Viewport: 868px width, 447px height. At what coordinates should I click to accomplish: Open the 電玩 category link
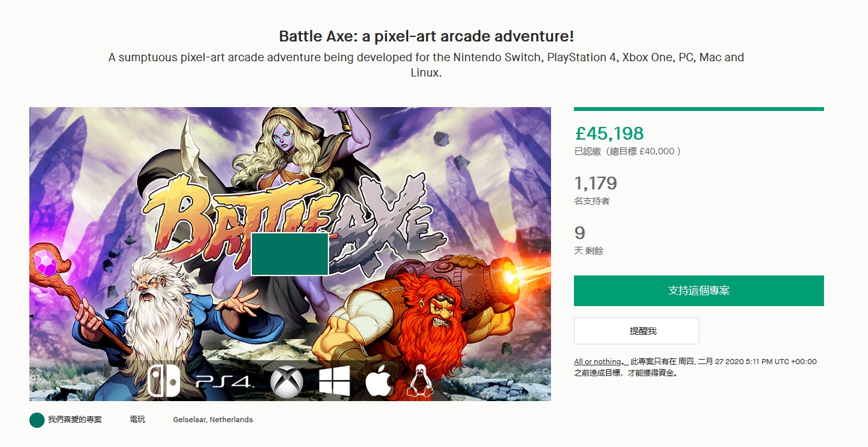[x=137, y=420]
